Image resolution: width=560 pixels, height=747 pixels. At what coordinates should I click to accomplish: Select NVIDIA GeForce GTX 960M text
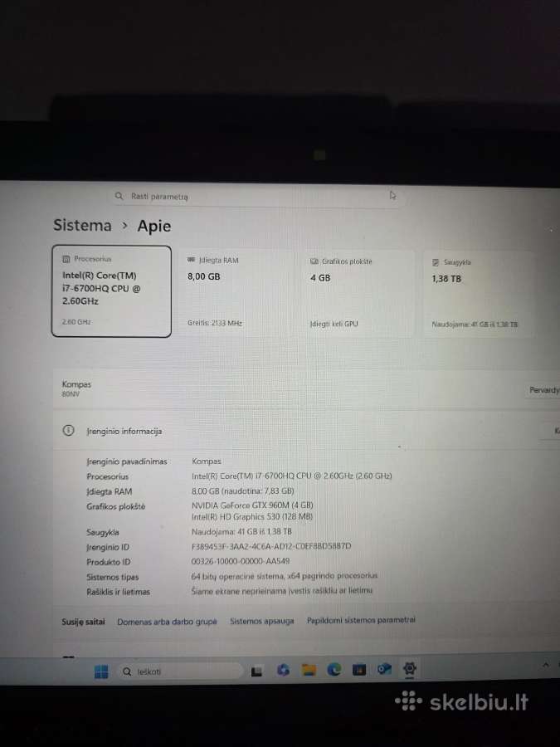252,505
